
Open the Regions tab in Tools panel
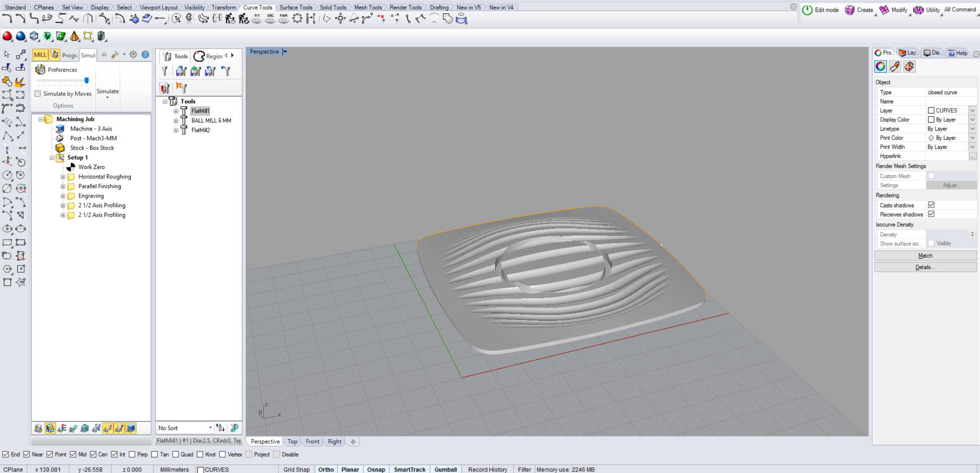[208, 56]
